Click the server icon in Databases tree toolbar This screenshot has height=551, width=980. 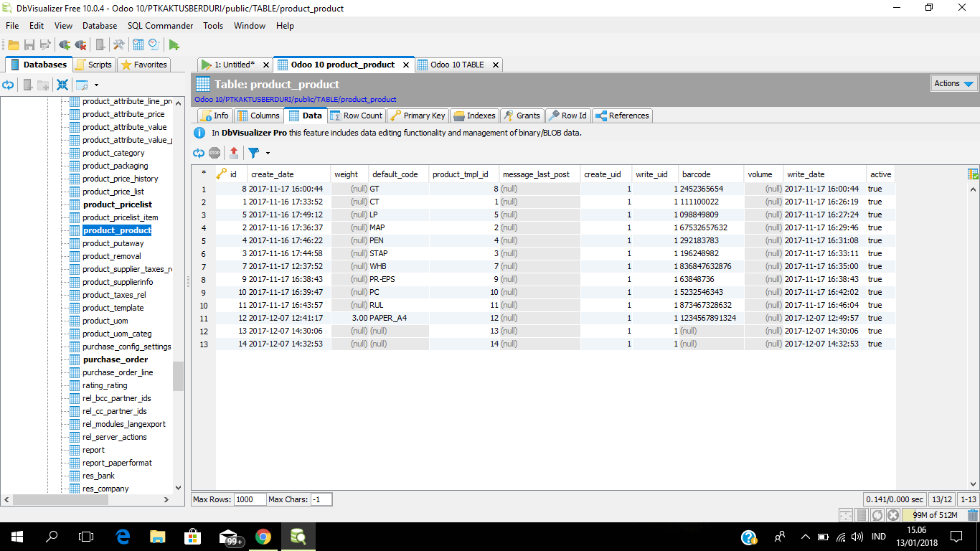tap(27, 85)
